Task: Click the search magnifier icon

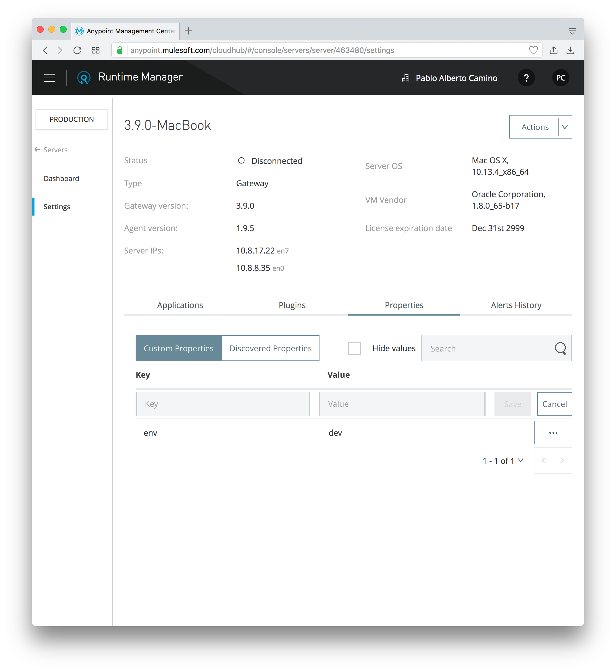Action: (560, 348)
